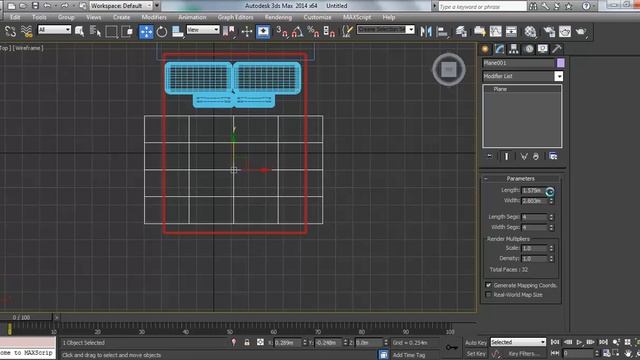Switch to the Utilities command panel tab
The height and width of the screenshot is (360, 640).
[557, 49]
